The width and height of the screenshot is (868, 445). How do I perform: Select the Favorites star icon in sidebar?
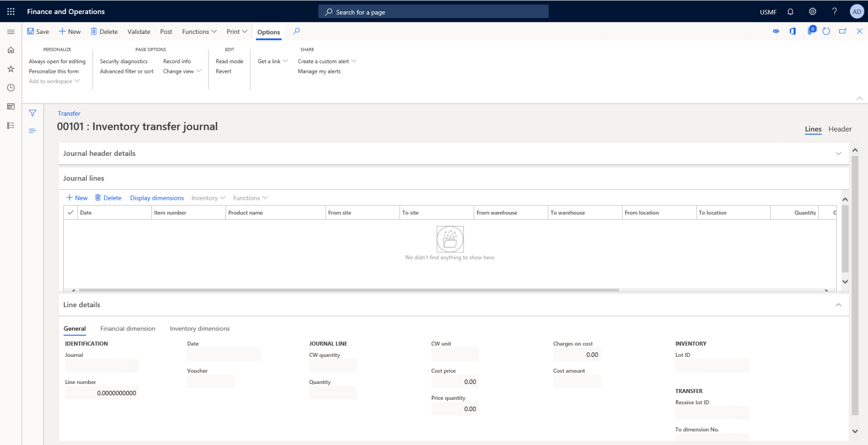coord(10,68)
